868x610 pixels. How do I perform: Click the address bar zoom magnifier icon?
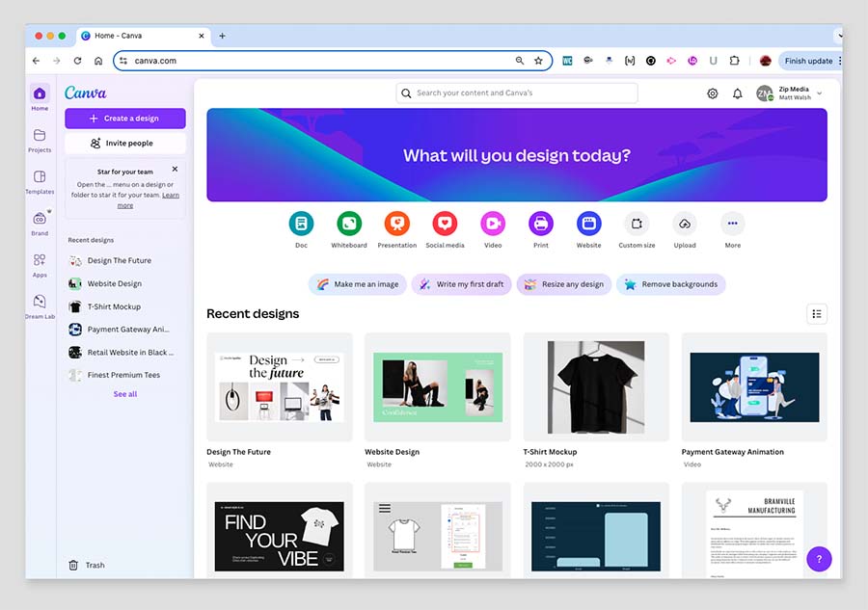[x=519, y=61]
